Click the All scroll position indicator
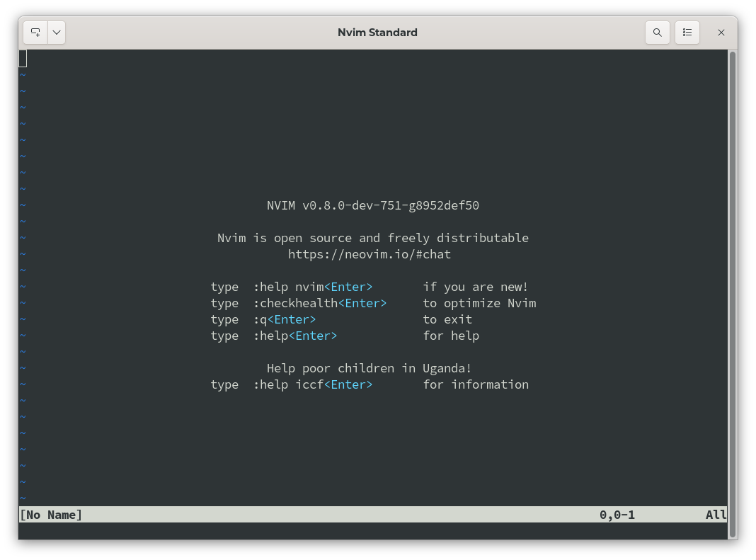Screen dimensions: 756x560 pos(716,515)
